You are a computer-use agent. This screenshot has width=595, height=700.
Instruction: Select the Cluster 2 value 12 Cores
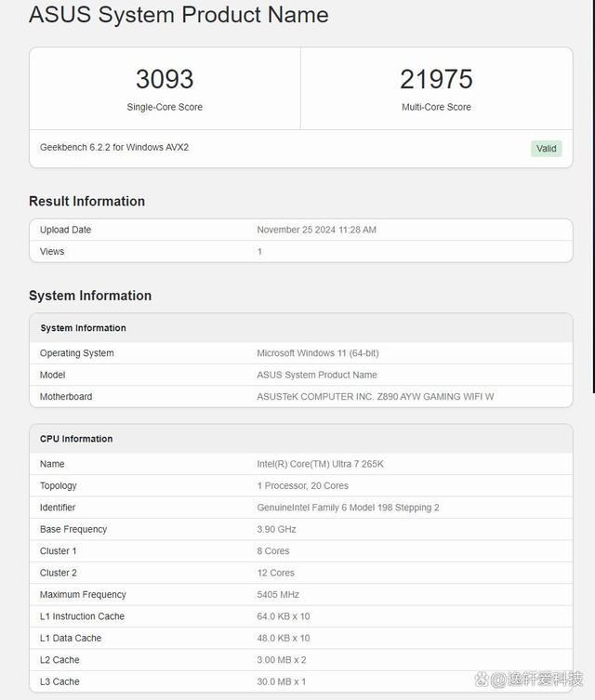275,573
